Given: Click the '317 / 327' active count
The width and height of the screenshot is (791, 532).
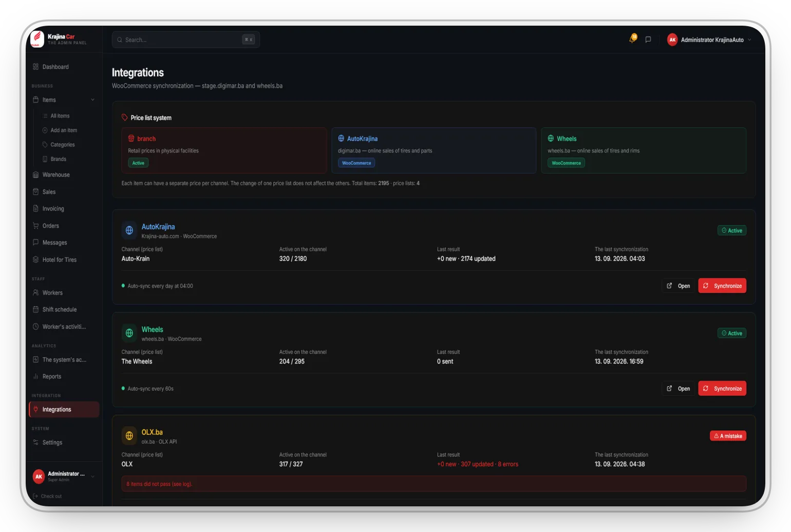Looking at the screenshot, I should (291, 464).
